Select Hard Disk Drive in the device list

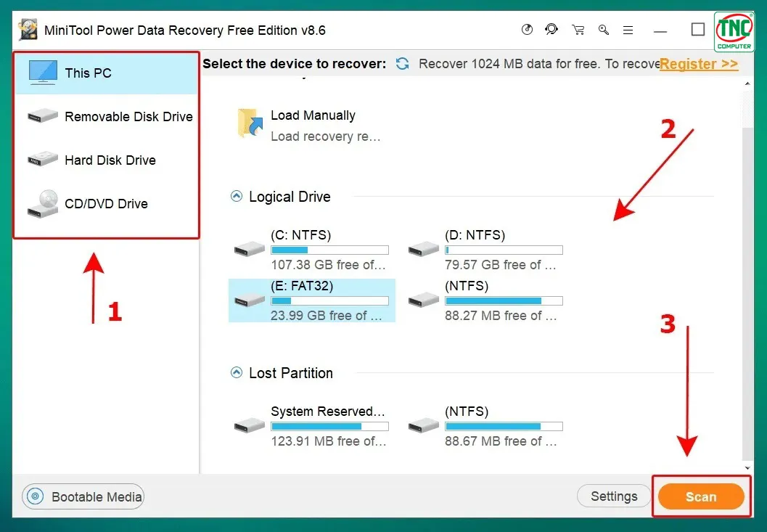106,160
